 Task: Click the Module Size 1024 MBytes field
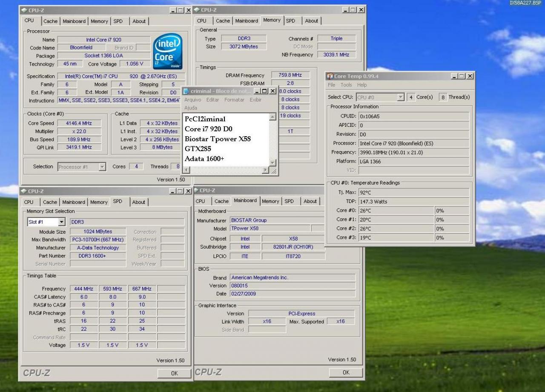98,232
